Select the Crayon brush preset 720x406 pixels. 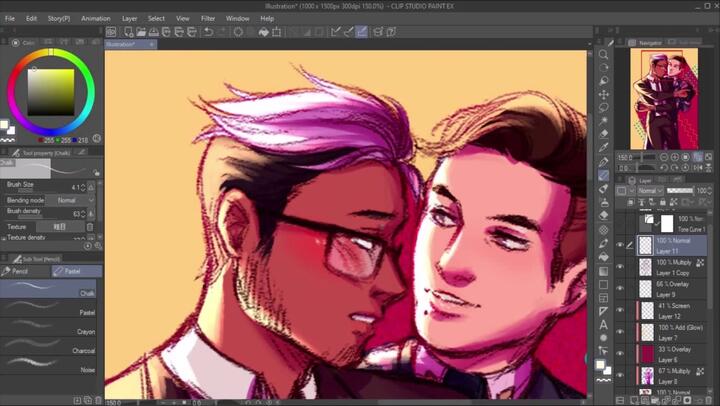click(x=50, y=329)
